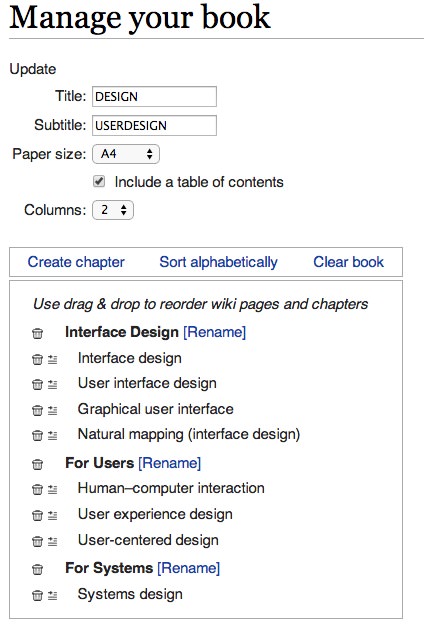
Task: Click Create chapter
Action: 76,262
